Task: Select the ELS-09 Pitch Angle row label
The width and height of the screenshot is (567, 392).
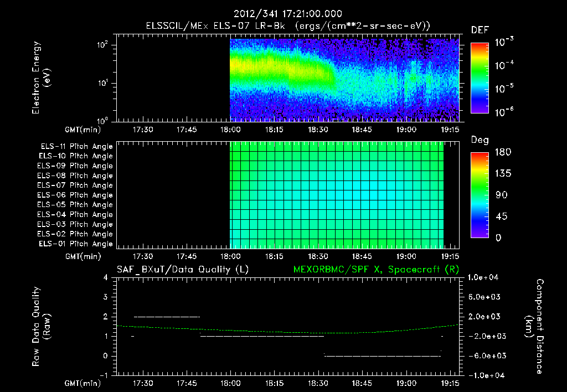Action: (x=75, y=166)
